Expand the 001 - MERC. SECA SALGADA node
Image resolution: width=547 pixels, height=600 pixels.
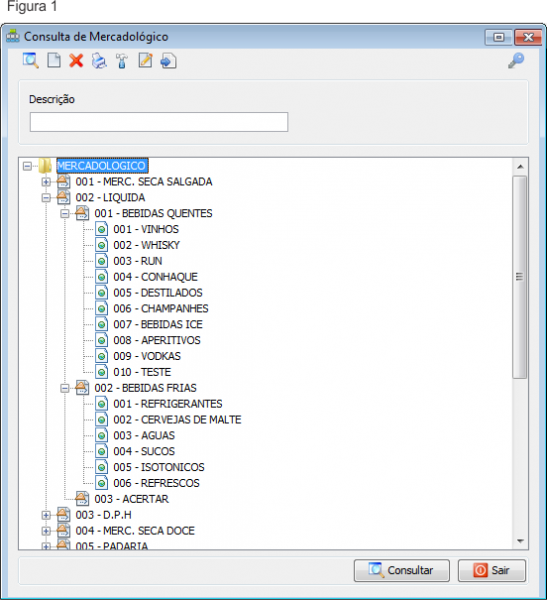[46, 182]
